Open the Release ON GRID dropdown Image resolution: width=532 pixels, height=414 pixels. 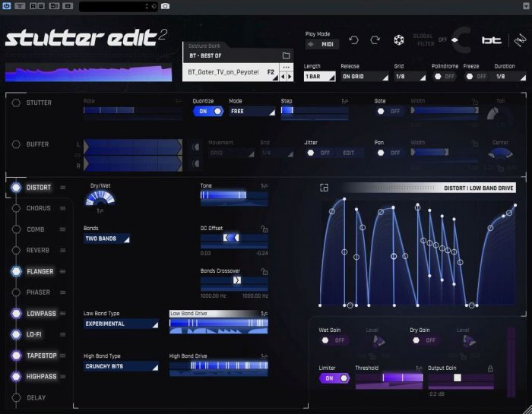tap(364, 77)
